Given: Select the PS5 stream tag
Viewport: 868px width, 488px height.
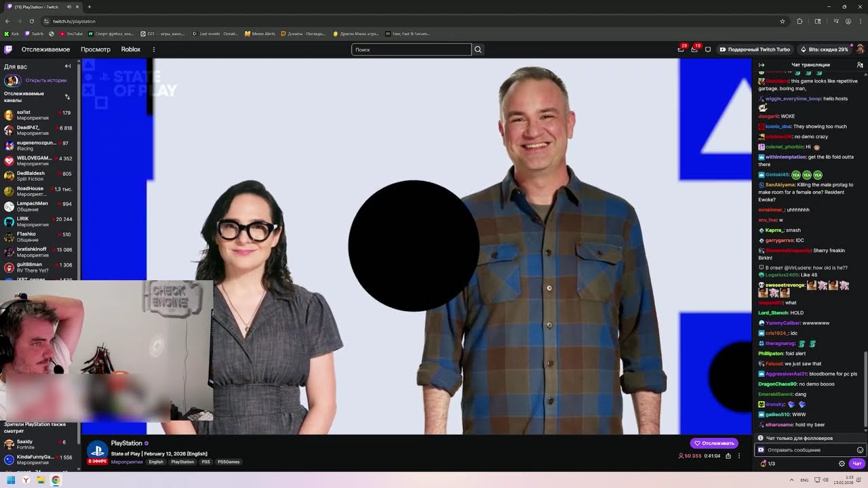Looking at the screenshot, I should 205,462.
